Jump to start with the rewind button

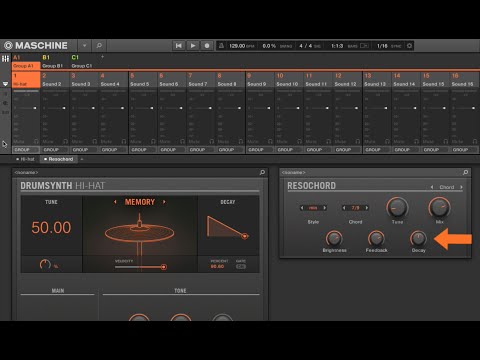pos(179,46)
